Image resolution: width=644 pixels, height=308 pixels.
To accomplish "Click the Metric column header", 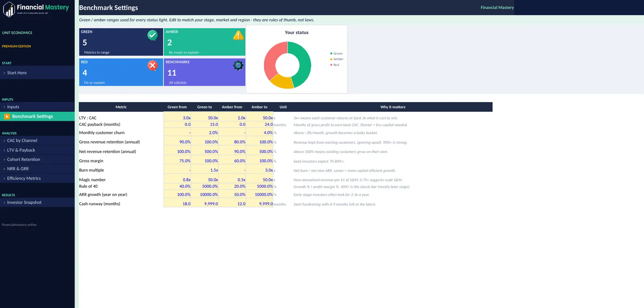I will coord(121,107).
